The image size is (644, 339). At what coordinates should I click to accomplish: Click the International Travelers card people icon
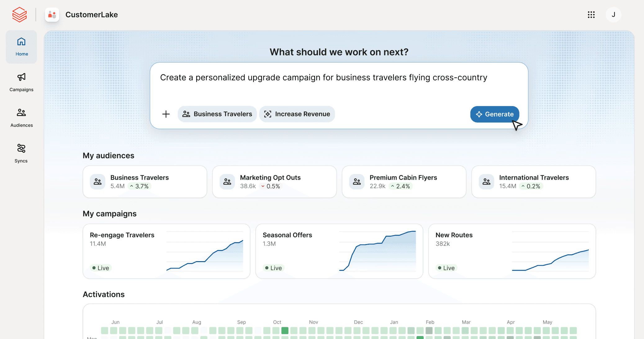487,182
